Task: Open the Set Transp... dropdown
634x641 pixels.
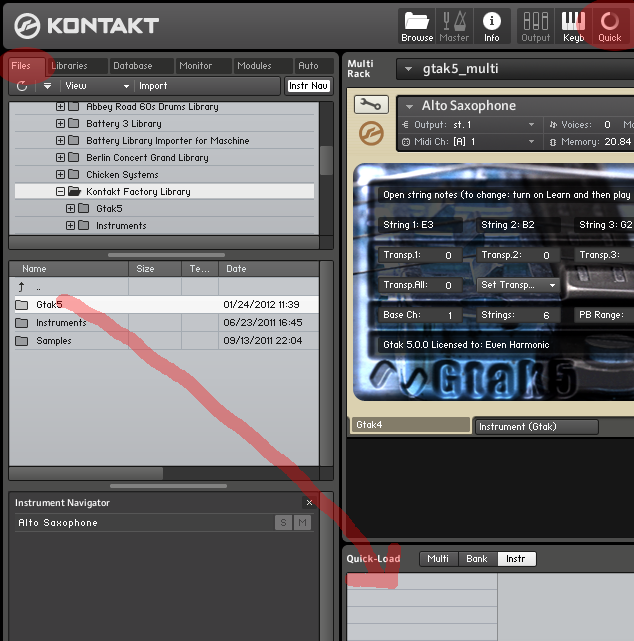Action: point(518,285)
